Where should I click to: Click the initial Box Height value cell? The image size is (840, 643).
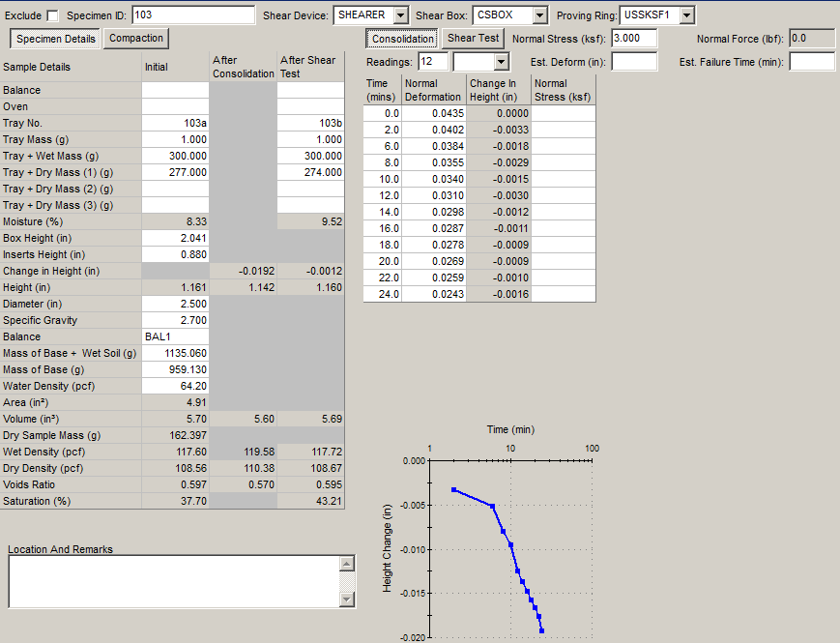pyautogui.click(x=175, y=238)
